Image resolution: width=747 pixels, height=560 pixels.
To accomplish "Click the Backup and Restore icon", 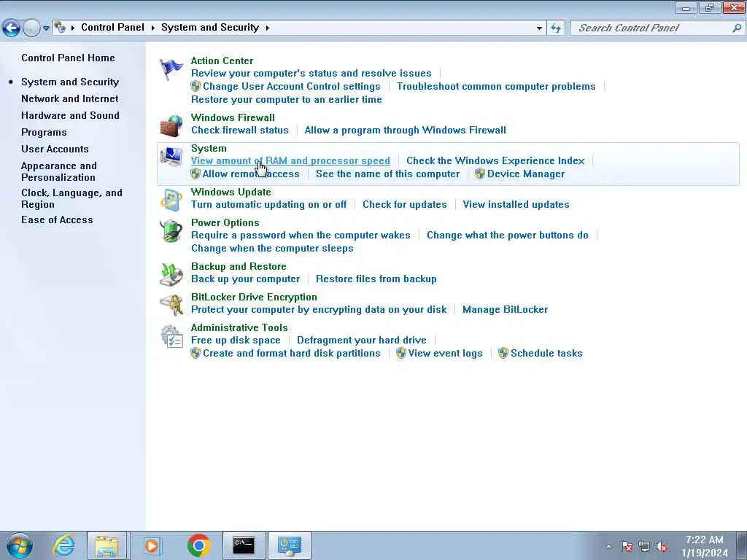I will (x=171, y=275).
